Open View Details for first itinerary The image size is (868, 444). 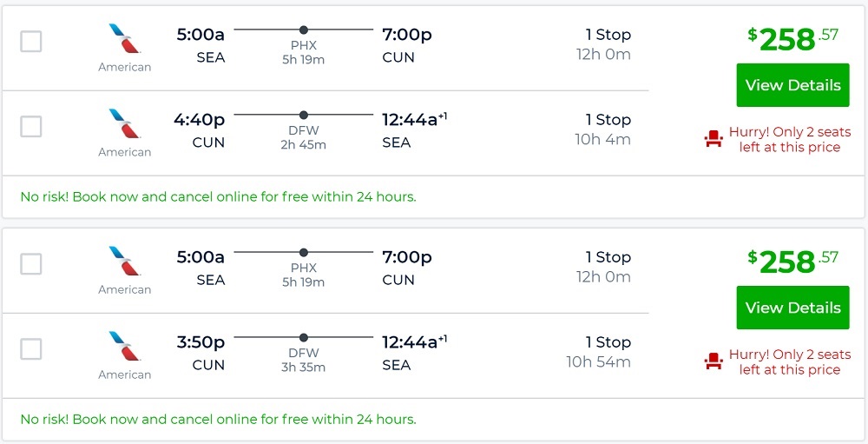pos(792,85)
